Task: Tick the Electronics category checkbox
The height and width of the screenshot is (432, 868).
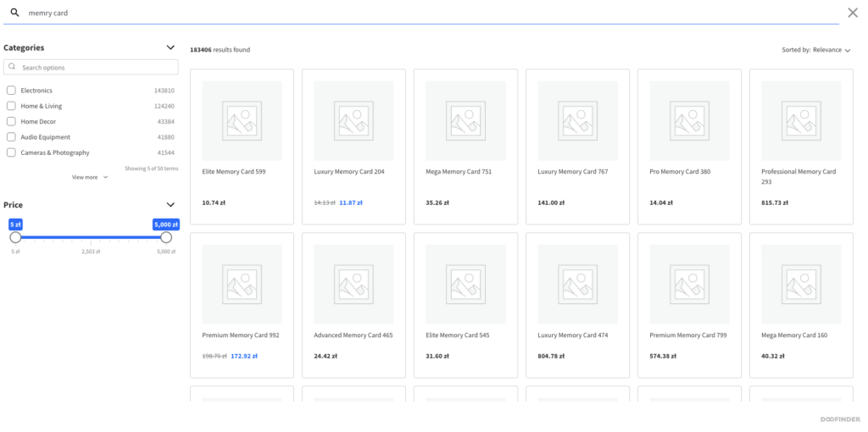Action: (11, 90)
